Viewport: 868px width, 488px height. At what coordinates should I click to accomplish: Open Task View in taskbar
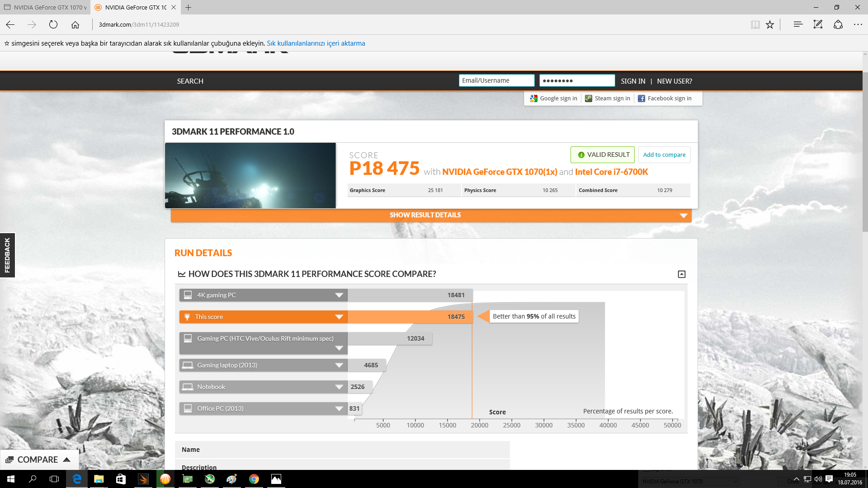click(x=54, y=479)
